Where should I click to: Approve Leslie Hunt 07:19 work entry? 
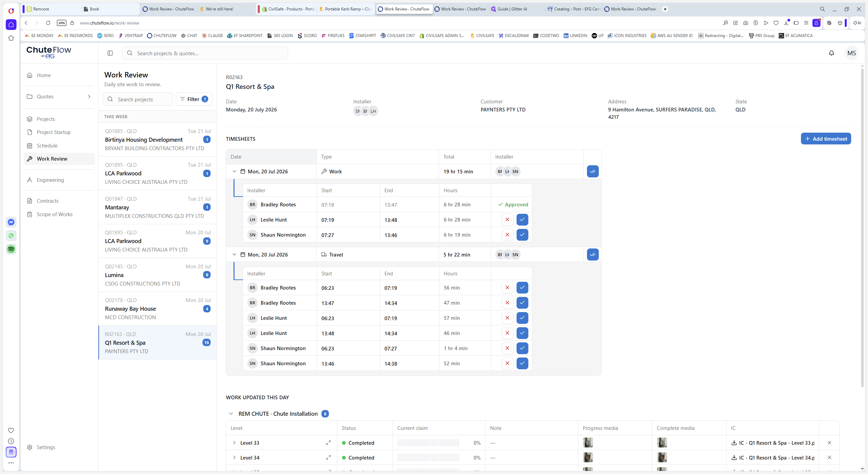click(x=522, y=219)
